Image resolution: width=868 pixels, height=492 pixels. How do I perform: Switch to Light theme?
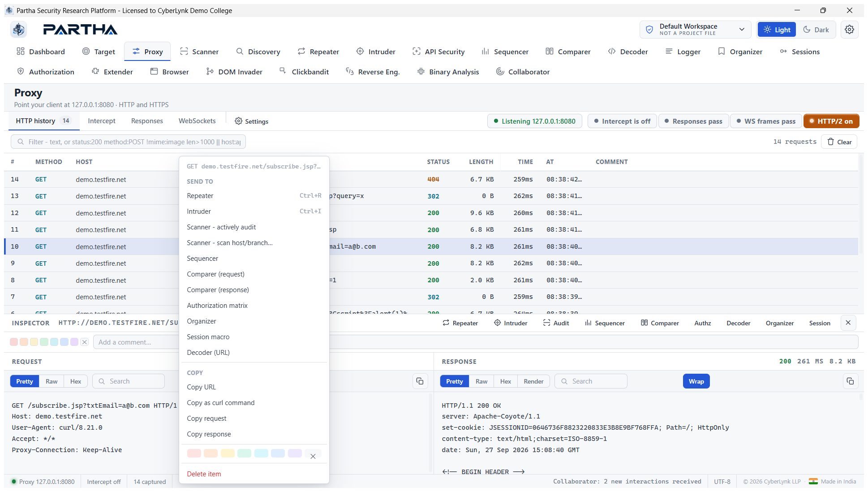[777, 30]
